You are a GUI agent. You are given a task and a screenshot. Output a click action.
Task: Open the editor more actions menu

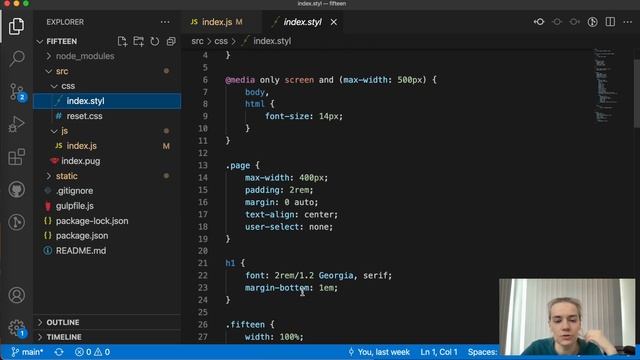(628, 22)
